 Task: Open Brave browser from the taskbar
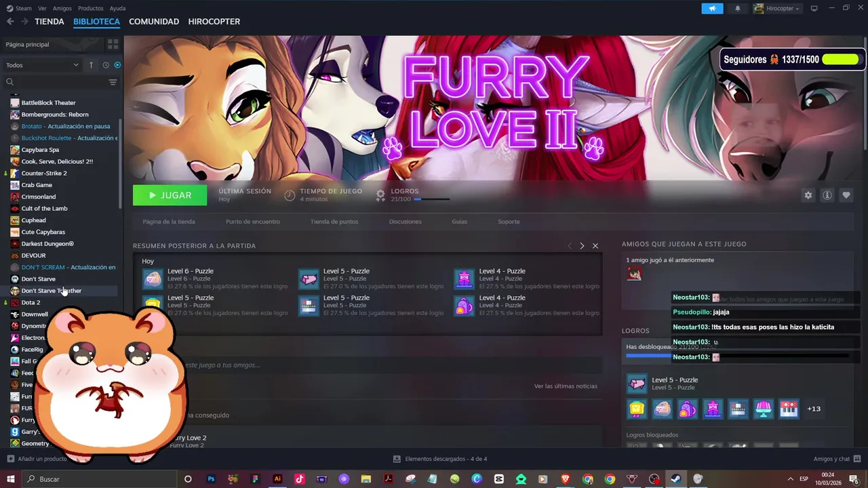[x=566, y=479]
